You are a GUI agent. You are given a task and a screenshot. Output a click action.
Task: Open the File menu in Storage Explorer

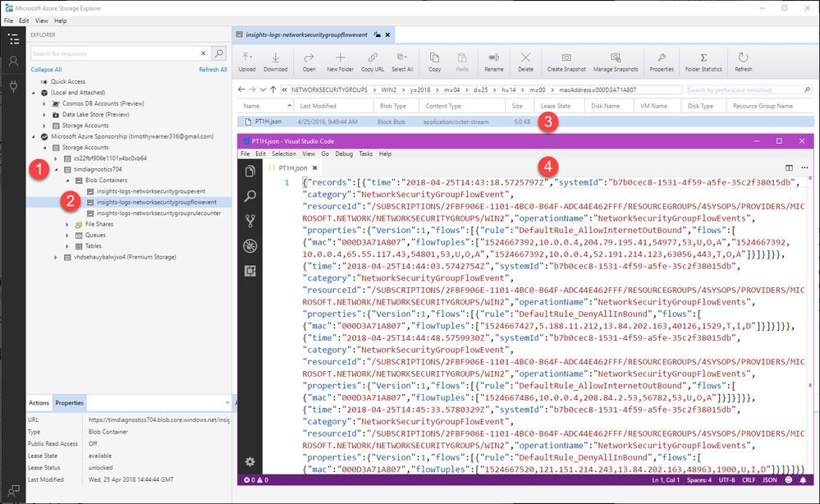coord(8,21)
